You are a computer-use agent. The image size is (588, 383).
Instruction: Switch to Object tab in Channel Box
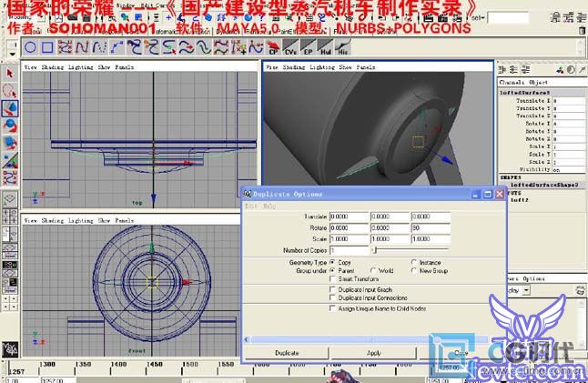539,82
